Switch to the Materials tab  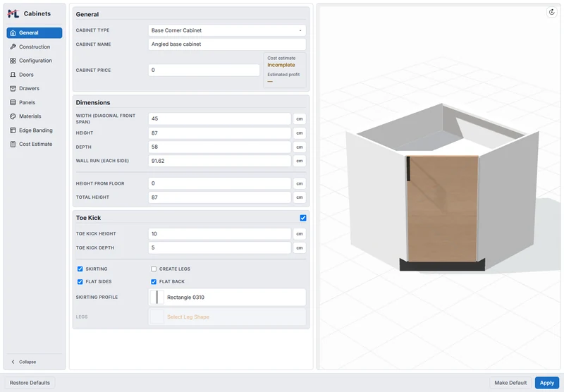pos(34,116)
